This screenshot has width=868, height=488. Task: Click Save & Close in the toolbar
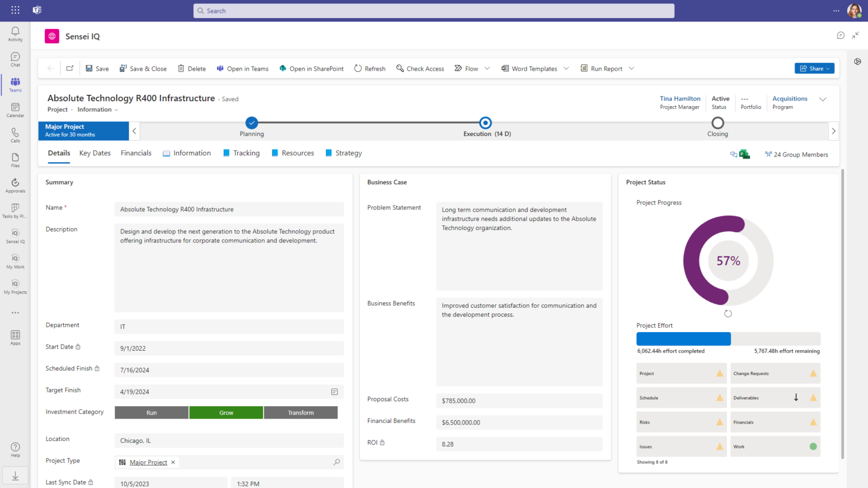(143, 68)
